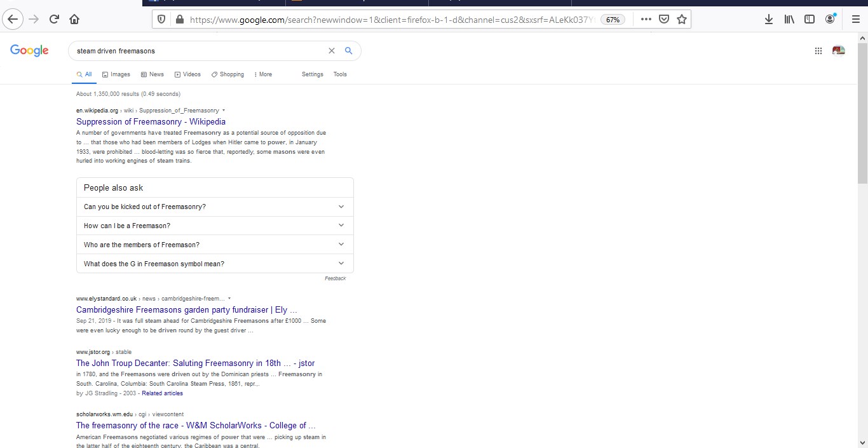View site security padlock info

coord(179,19)
